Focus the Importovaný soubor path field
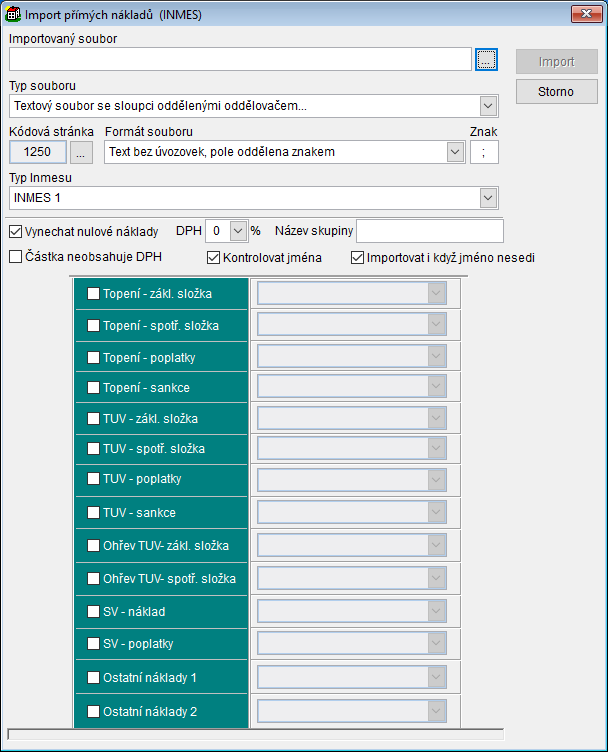608x752 pixels. [x=240, y=60]
